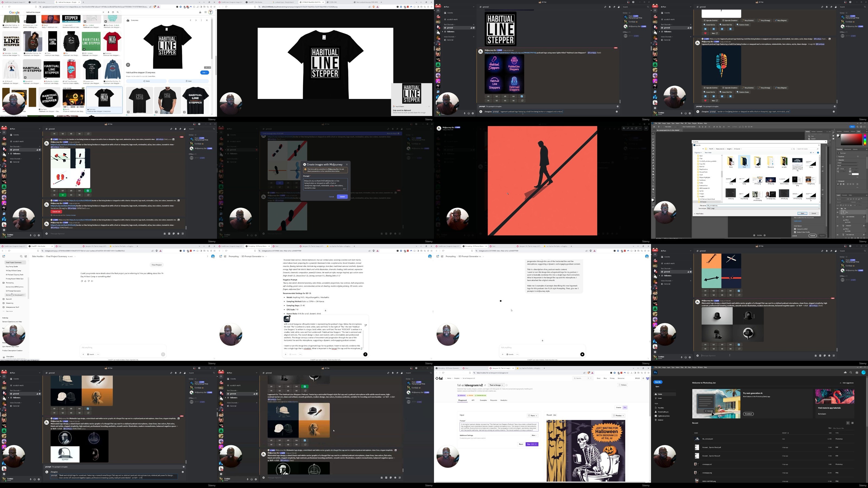Open Form dropdown in fal Input section
Image resolution: width=868 pixels, height=488 pixels.
533,416
